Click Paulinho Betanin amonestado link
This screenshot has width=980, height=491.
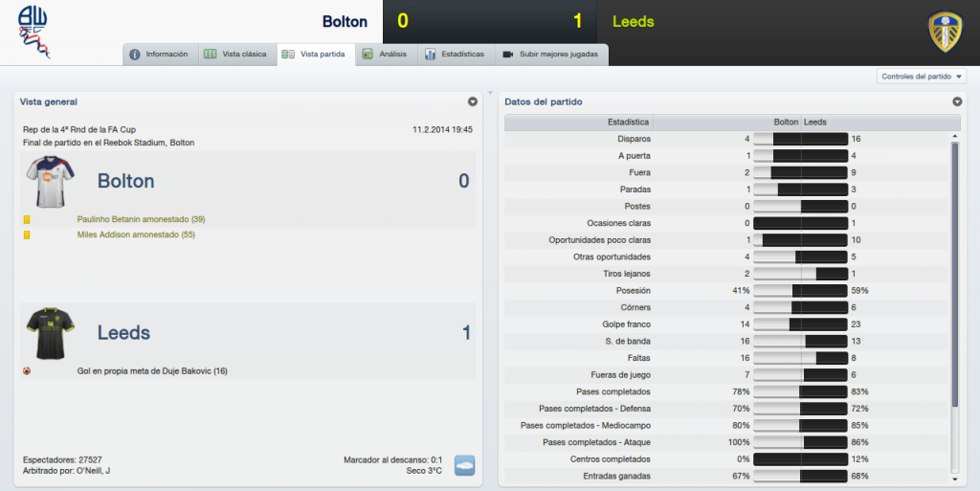(142, 219)
